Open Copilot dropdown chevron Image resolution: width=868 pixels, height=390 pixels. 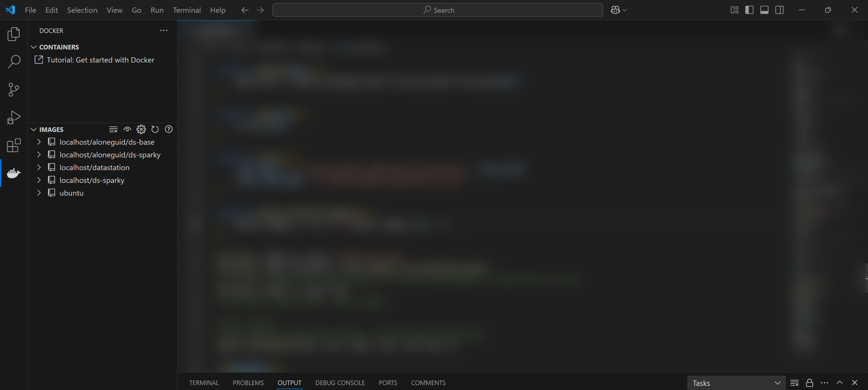(625, 10)
